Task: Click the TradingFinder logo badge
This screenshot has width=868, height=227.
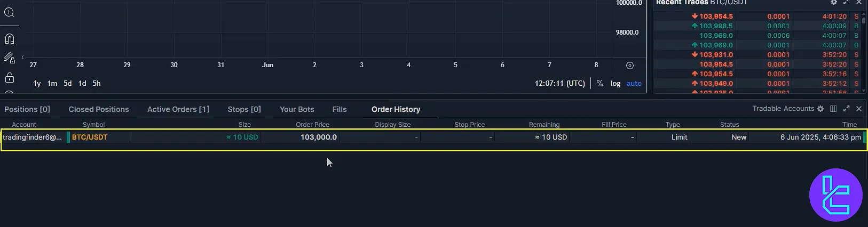Action: 835,195
